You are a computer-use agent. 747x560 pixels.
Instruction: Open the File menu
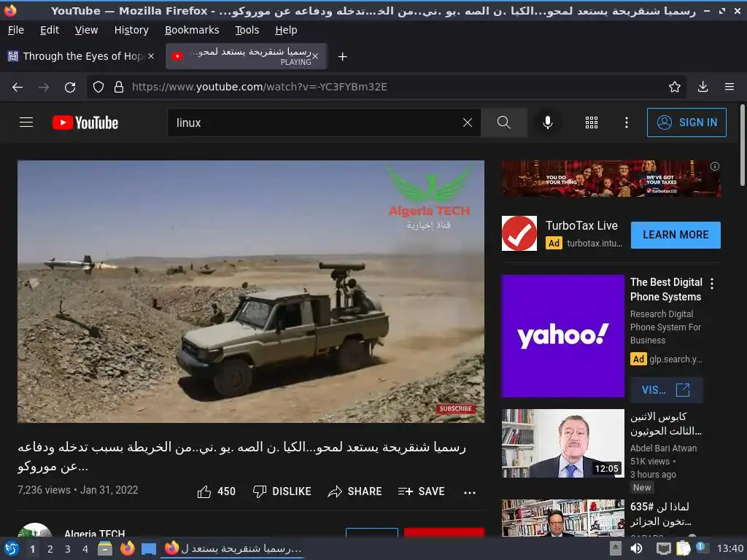tap(16, 30)
